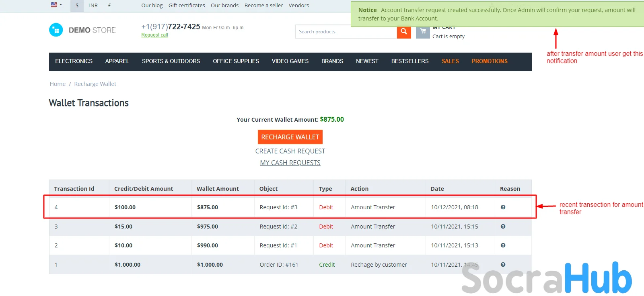Click the Request call link

(x=154, y=35)
